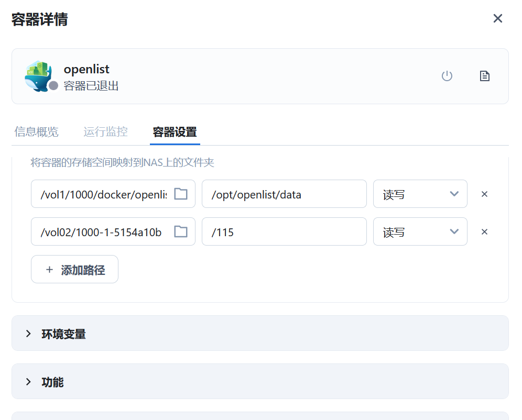Open 读写 permission dropdown for /opt/openlist/data
This screenshot has height=420, width=522.
(420, 194)
